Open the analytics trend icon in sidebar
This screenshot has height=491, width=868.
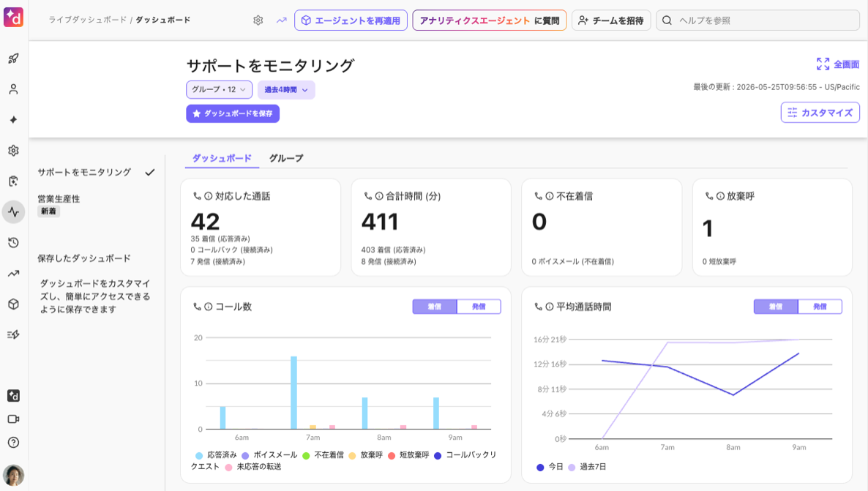pos(13,274)
